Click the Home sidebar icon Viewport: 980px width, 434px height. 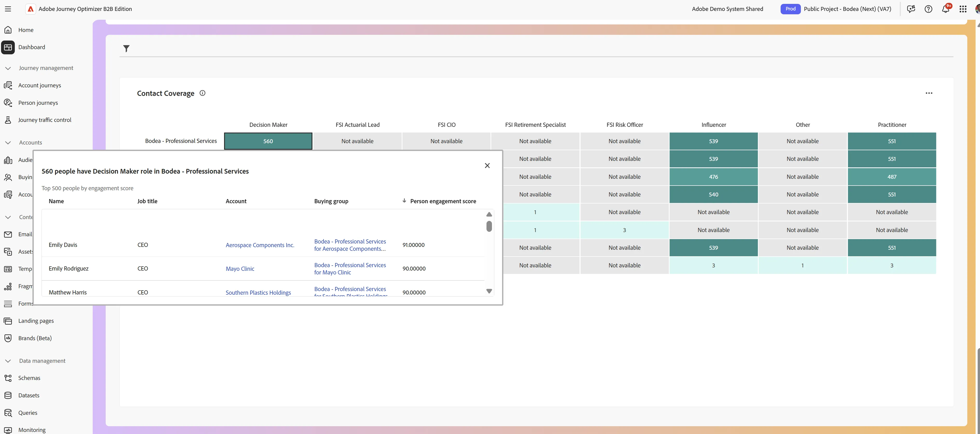(8, 30)
